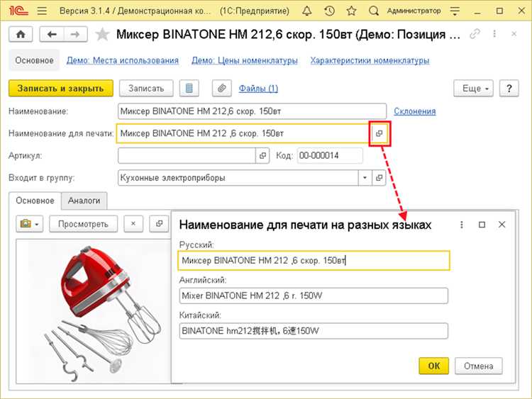Open help with the ? button

(509, 89)
